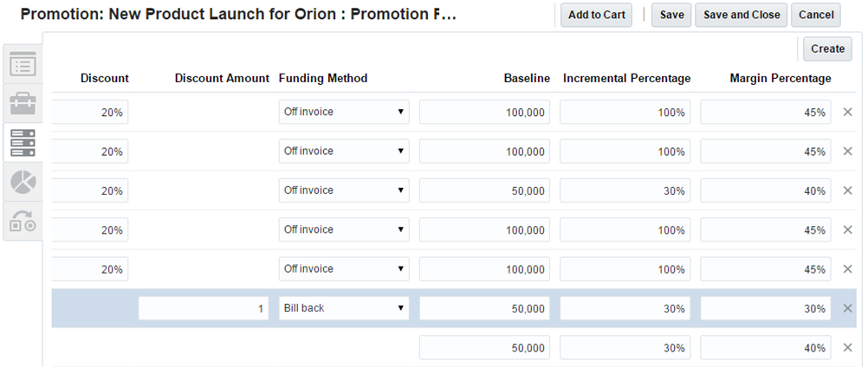This screenshot has height=367, width=868.
Task: Delete the Bill back row with X icon
Action: [848, 308]
